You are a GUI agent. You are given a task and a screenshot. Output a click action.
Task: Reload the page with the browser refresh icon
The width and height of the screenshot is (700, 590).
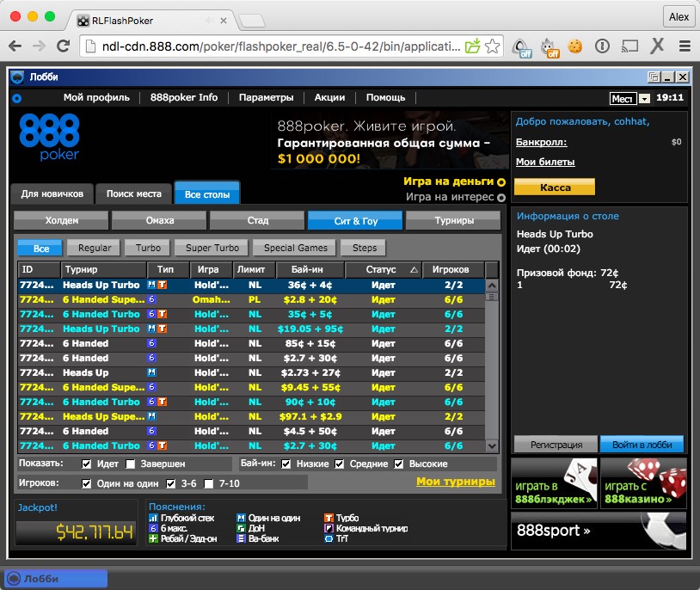point(63,46)
